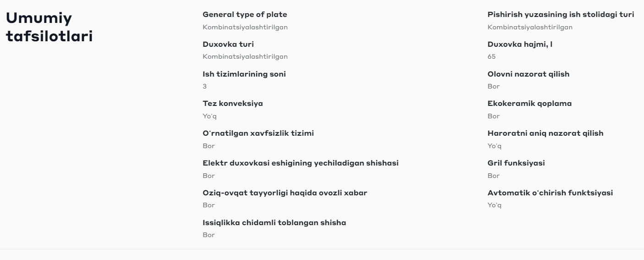Select the "Tez konveksiya" label
Screen dimensions: 644x260
(233, 104)
